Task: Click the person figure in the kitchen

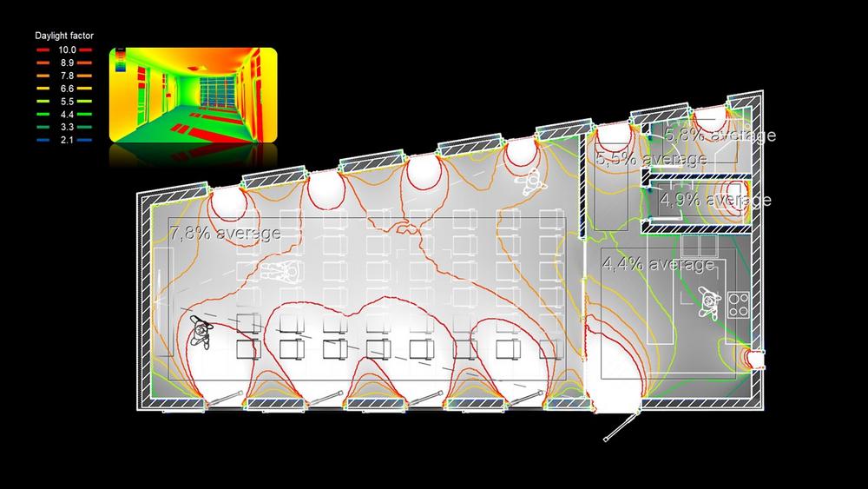Action: 711,304
